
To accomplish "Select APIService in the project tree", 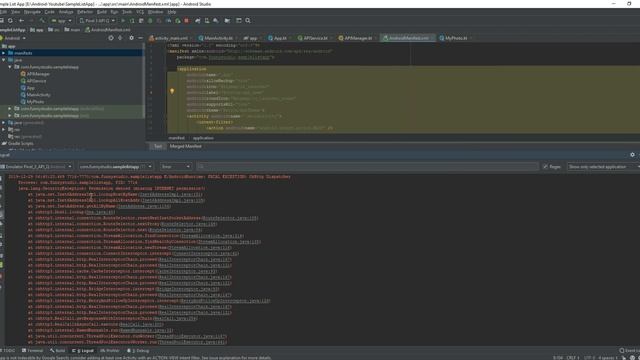I will (36, 81).
